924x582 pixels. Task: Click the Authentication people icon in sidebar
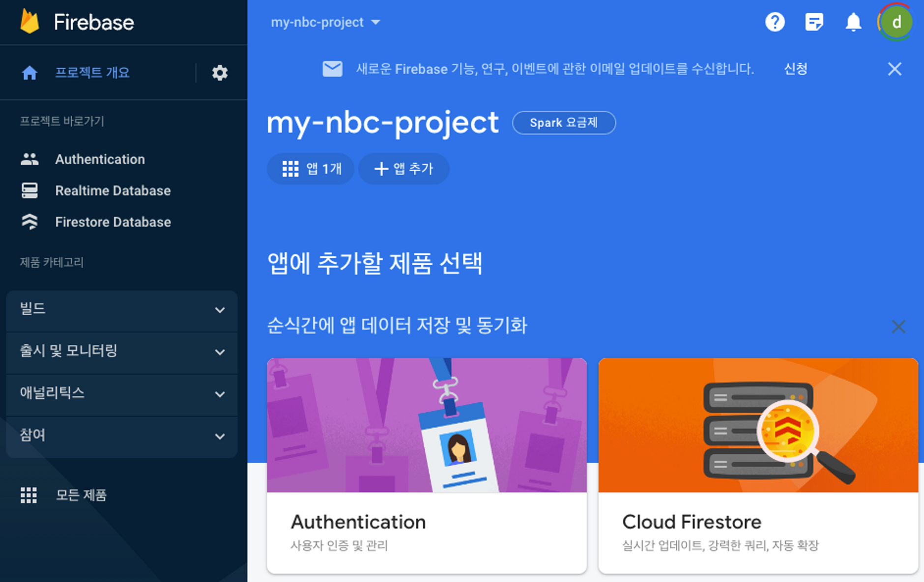(29, 159)
